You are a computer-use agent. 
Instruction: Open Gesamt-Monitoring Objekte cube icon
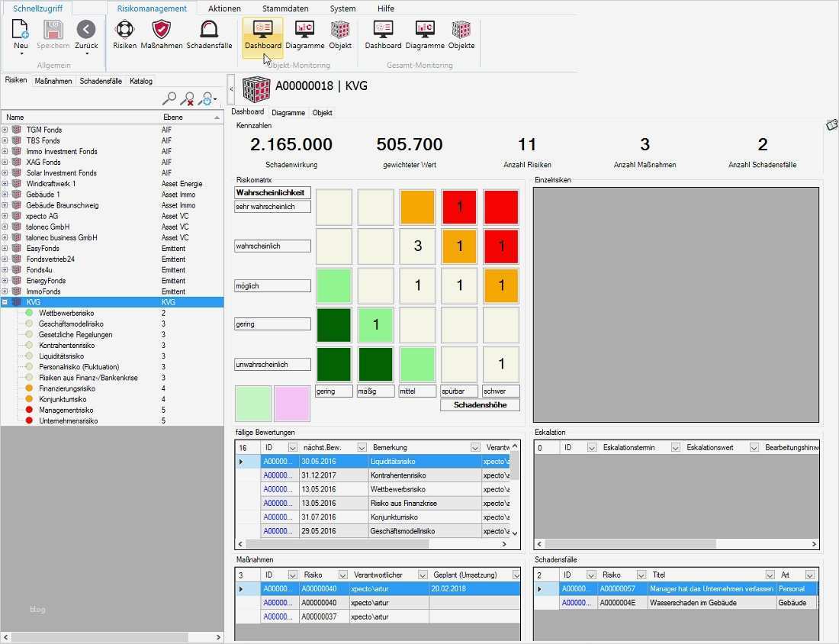pyautogui.click(x=461, y=30)
